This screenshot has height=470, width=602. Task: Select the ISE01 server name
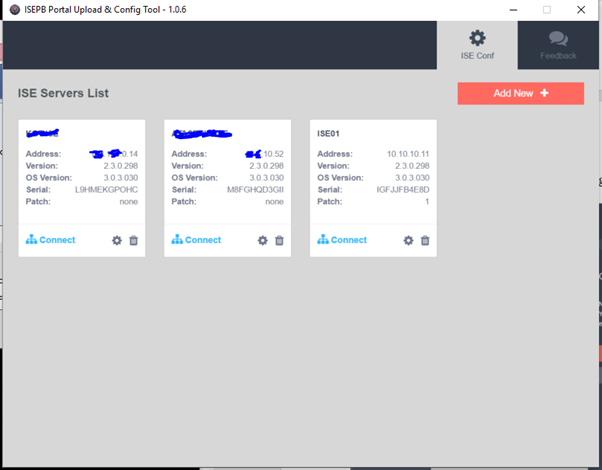(328, 134)
